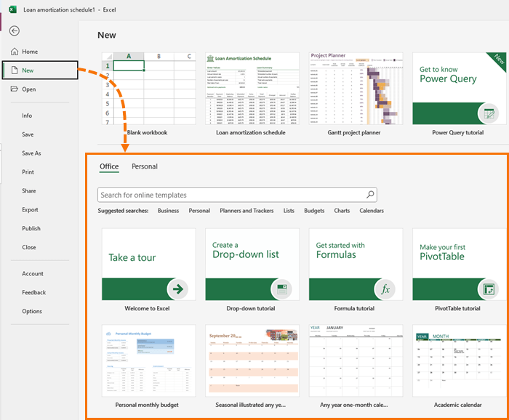The width and height of the screenshot is (509, 420).
Task: Select Personal monthly budget template
Action: pyautogui.click(x=148, y=360)
